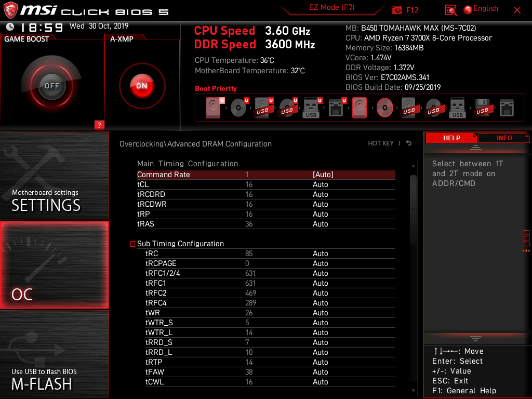This screenshot has width=532, height=399.
Task: Select the first UEFI hard disk boot device
Action: (214, 108)
